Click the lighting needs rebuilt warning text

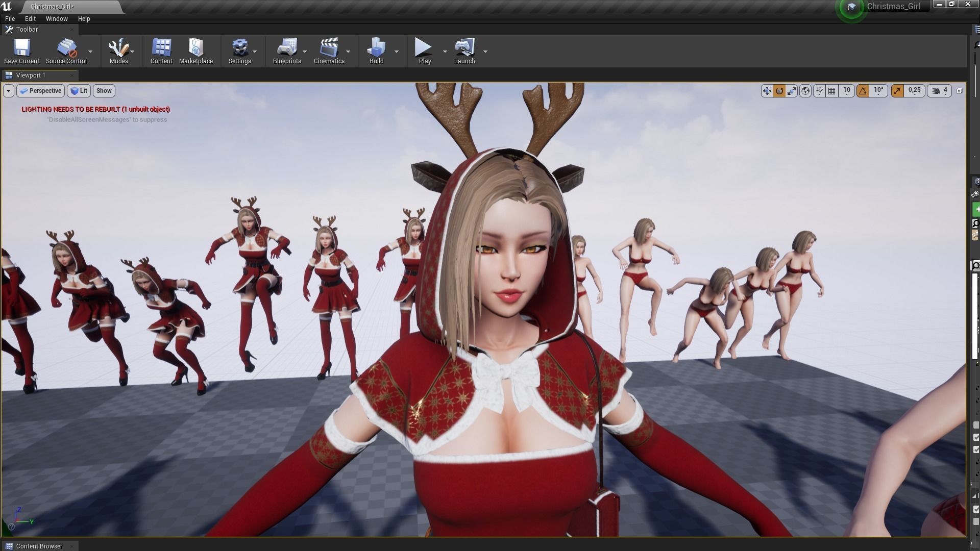pyautogui.click(x=95, y=109)
